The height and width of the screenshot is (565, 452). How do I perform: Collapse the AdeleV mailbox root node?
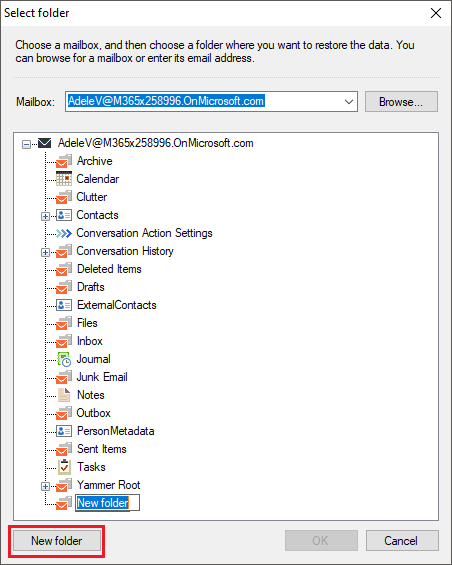tap(26, 144)
